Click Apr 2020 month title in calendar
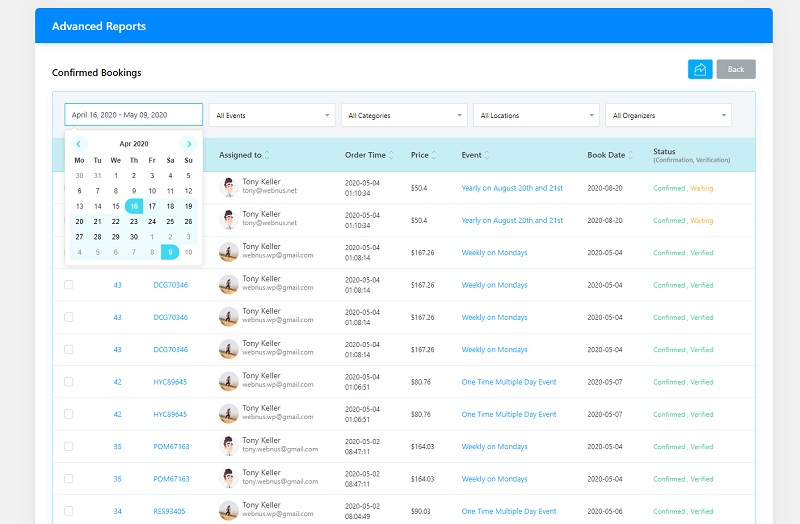This screenshot has height=524, width=800. pos(134,144)
